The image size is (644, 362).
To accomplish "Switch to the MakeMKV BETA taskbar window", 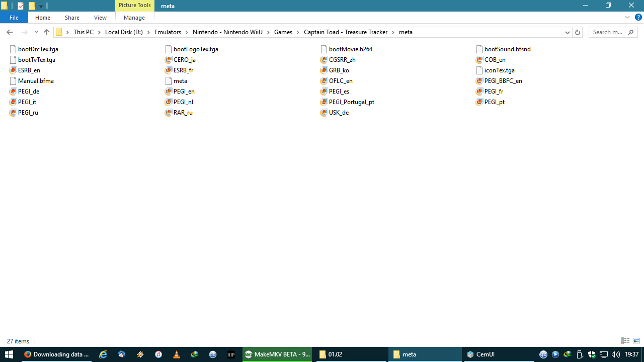I will pos(277,354).
